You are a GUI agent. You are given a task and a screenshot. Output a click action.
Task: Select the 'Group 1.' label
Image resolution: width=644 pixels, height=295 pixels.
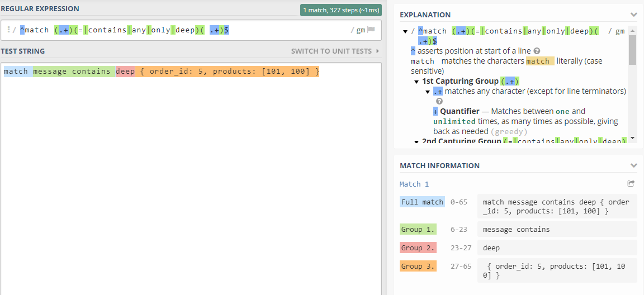418,230
